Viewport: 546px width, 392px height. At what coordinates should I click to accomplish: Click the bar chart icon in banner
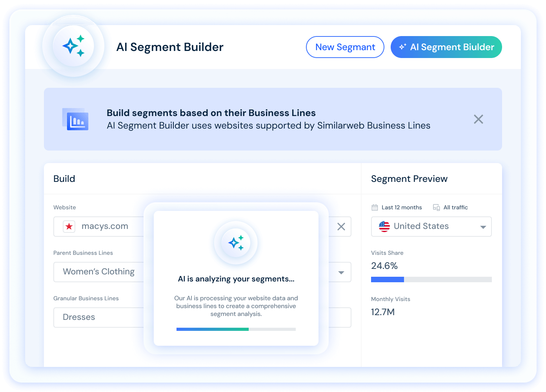(76, 119)
